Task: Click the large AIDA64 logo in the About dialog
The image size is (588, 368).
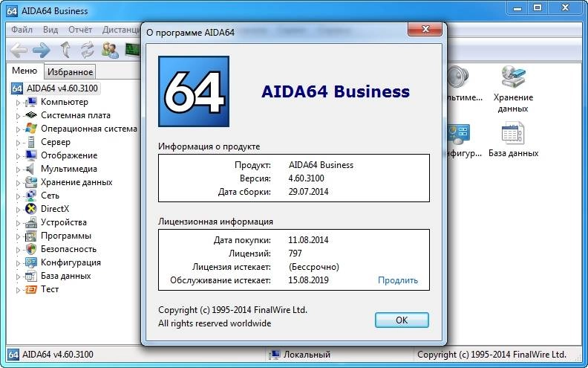Action: pyautogui.click(x=194, y=91)
